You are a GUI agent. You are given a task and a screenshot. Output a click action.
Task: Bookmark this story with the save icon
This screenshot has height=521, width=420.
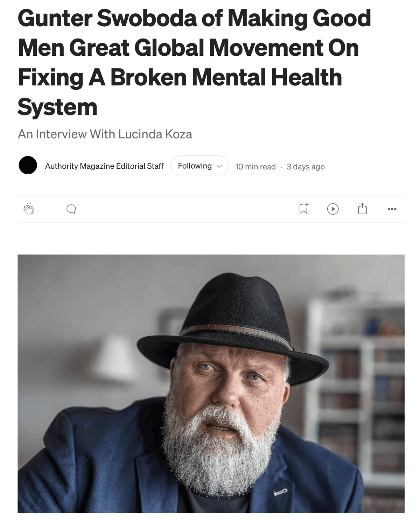303,208
